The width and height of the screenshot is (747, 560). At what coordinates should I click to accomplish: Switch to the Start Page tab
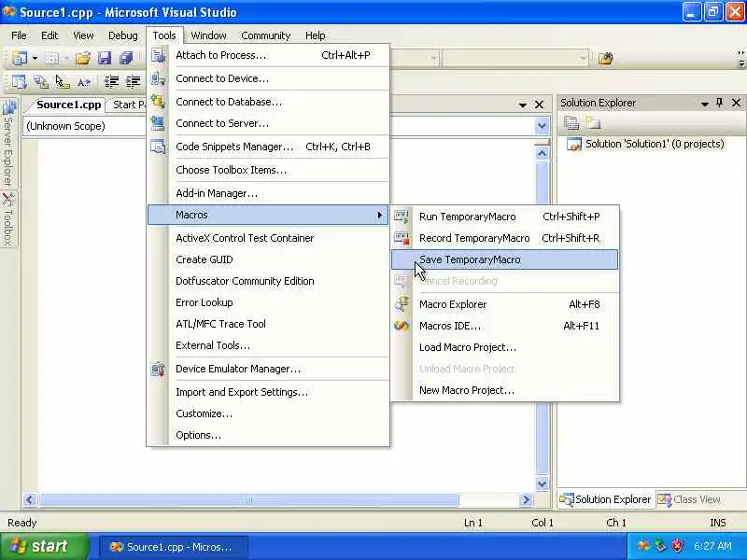pyautogui.click(x=128, y=105)
